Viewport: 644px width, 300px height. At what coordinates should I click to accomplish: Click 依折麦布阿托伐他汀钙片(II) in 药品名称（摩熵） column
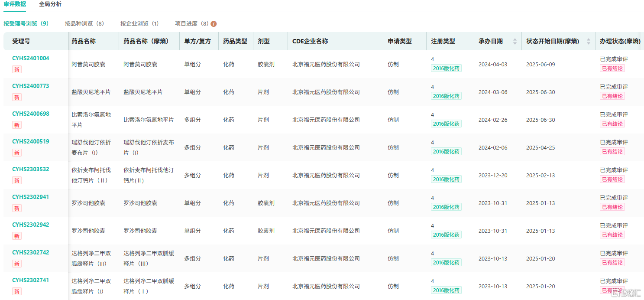click(x=149, y=175)
